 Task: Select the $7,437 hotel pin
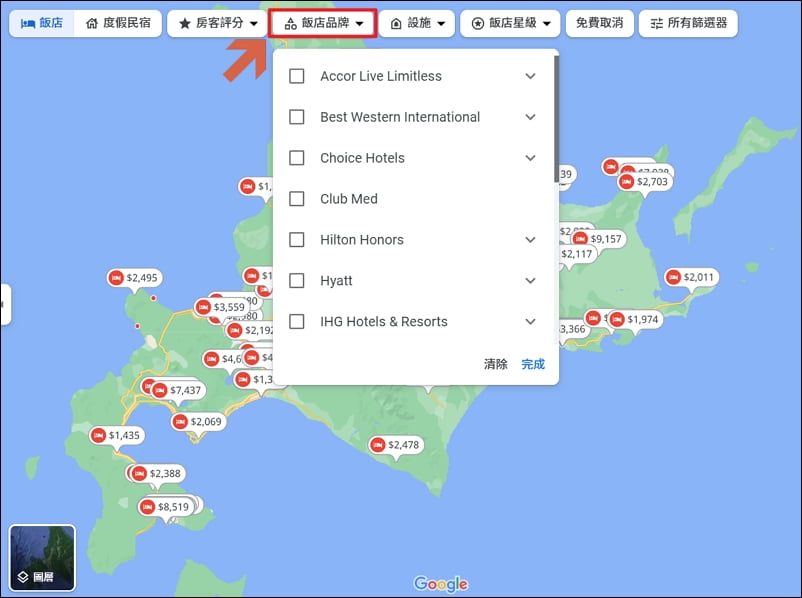tap(179, 390)
